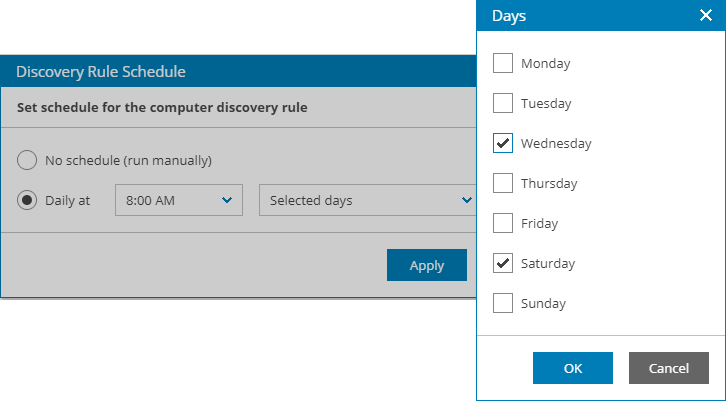Click the Selected days chevron arrow
Image resolution: width=726 pixels, height=401 pixels.
tap(465, 200)
